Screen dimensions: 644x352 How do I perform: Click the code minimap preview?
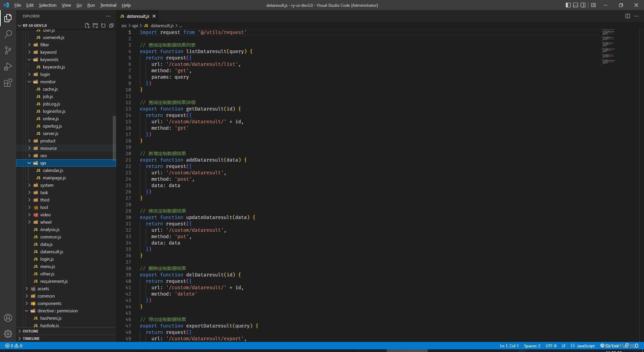[x=608, y=46]
